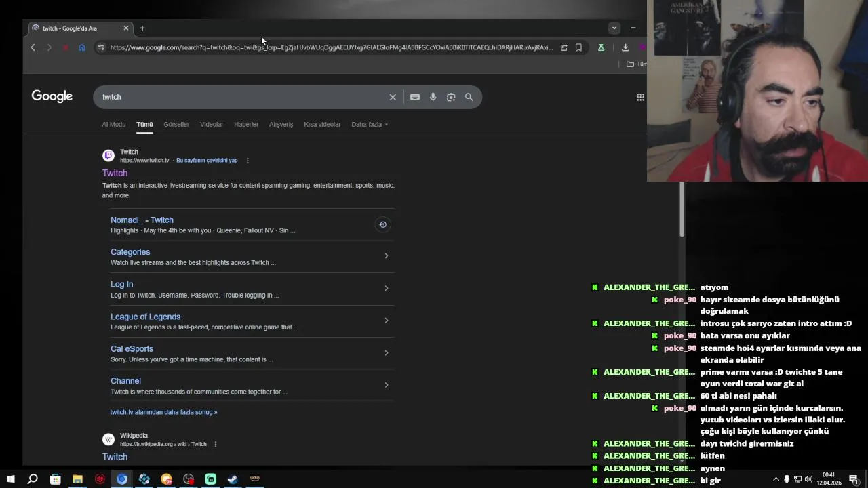Open the Channel sitelink
Image resolution: width=868 pixels, height=488 pixels.
coord(125,381)
